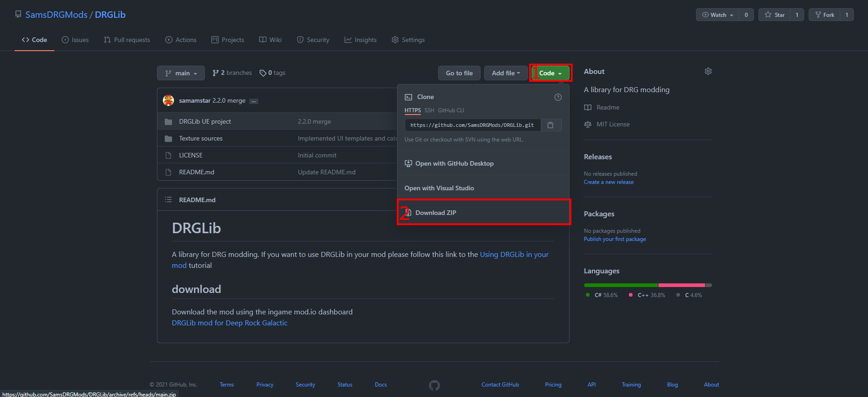868x397 pixels.
Task: Click the C# segment of the languages bar
Action: tap(621, 285)
